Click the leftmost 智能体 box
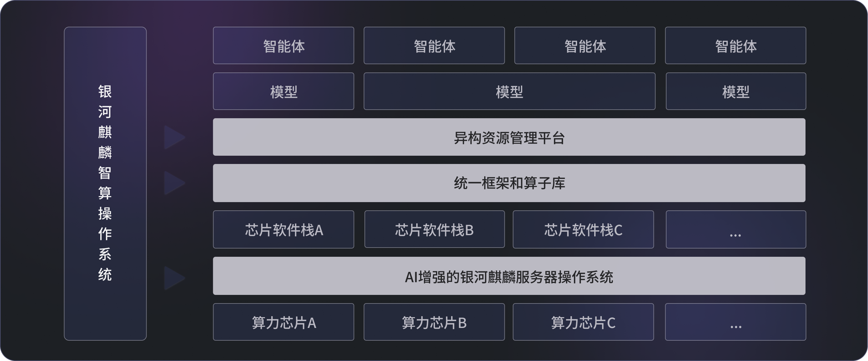 (283, 45)
